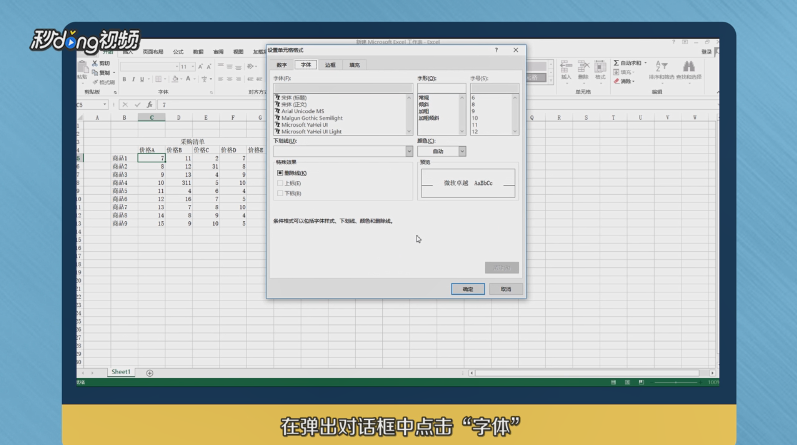The height and width of the screenshot is (445, 797).
Task: Click the AutoSum sigma icon
Action: (616, 63)
